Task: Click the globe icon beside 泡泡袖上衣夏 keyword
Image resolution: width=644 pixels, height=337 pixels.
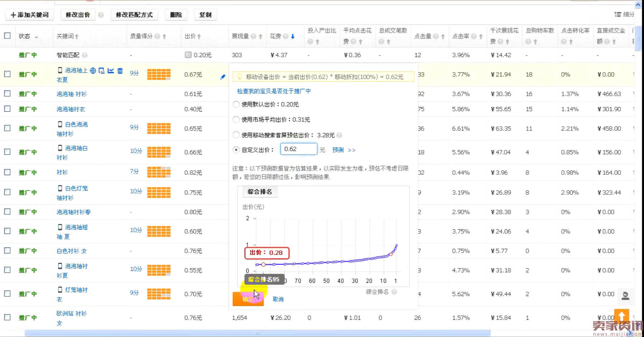Action: (93, 71)
